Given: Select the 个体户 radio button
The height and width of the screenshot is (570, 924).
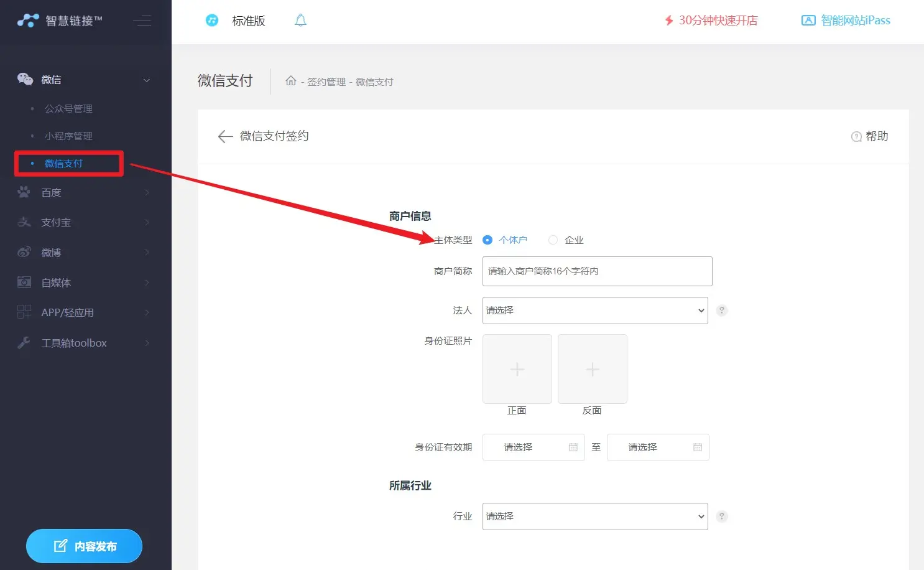Looking at the screenshot, I should [x=487, y=240].
